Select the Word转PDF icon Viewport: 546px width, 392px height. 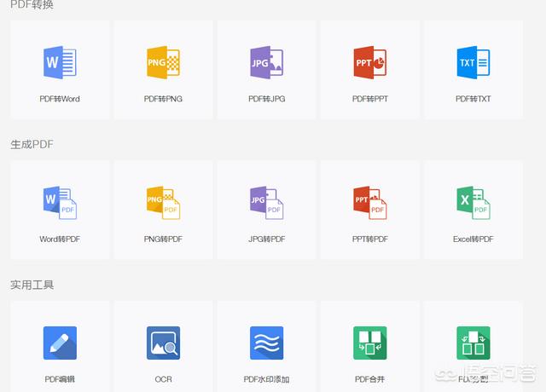coord(60,203)
